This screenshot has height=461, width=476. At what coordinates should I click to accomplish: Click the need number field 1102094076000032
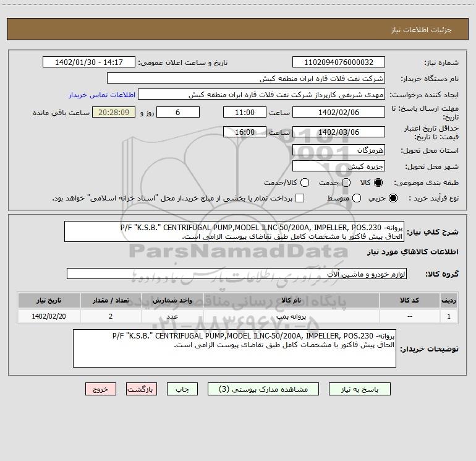coord(339,62)
